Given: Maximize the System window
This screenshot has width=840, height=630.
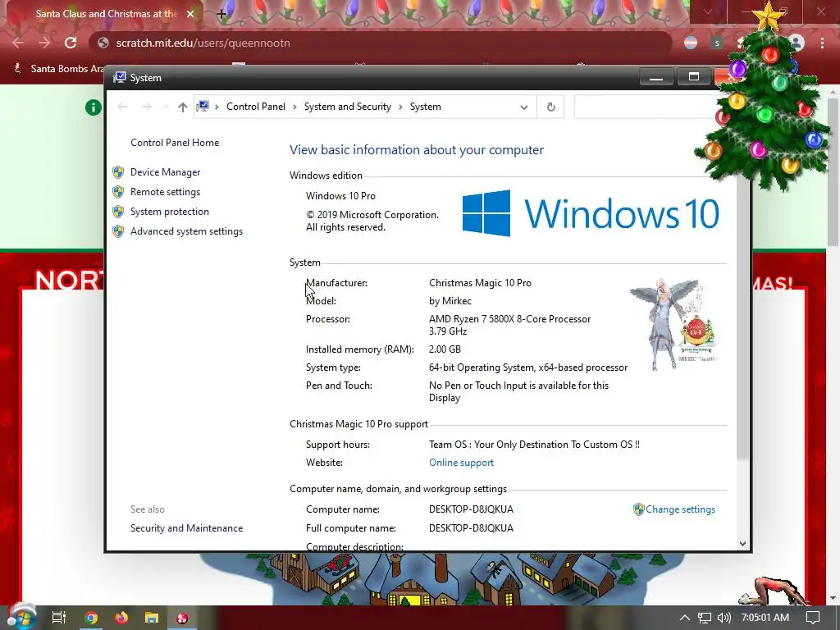Looking at the screenshot, I should pos(694,77).
